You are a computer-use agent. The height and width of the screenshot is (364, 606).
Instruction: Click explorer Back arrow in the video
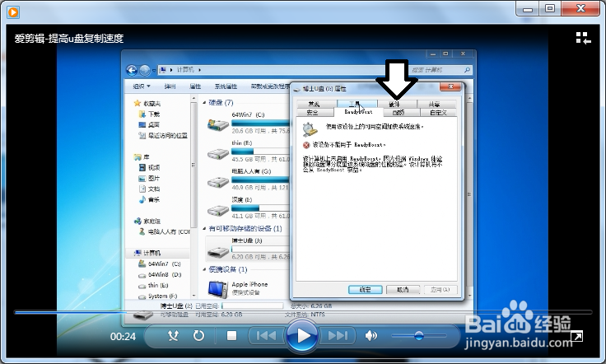132,70
